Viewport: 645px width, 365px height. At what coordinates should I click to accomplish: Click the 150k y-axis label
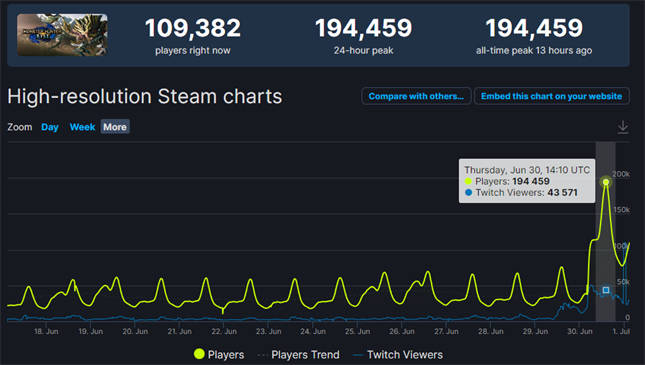622,210
